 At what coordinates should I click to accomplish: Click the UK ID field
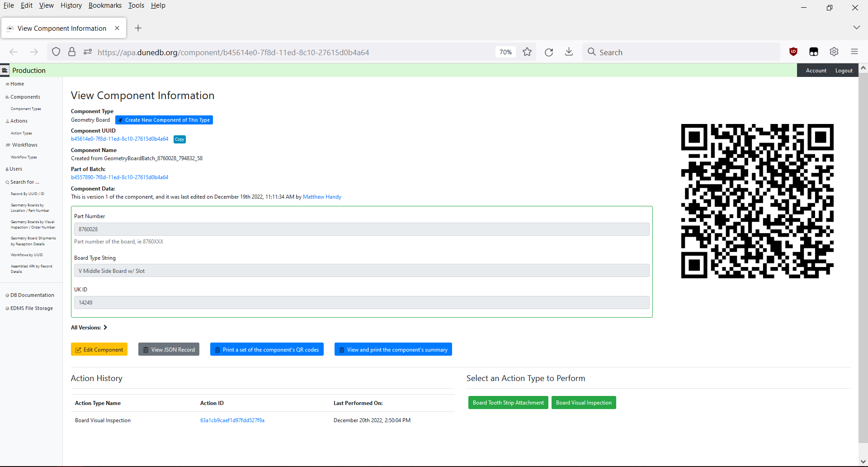[362, 302]
